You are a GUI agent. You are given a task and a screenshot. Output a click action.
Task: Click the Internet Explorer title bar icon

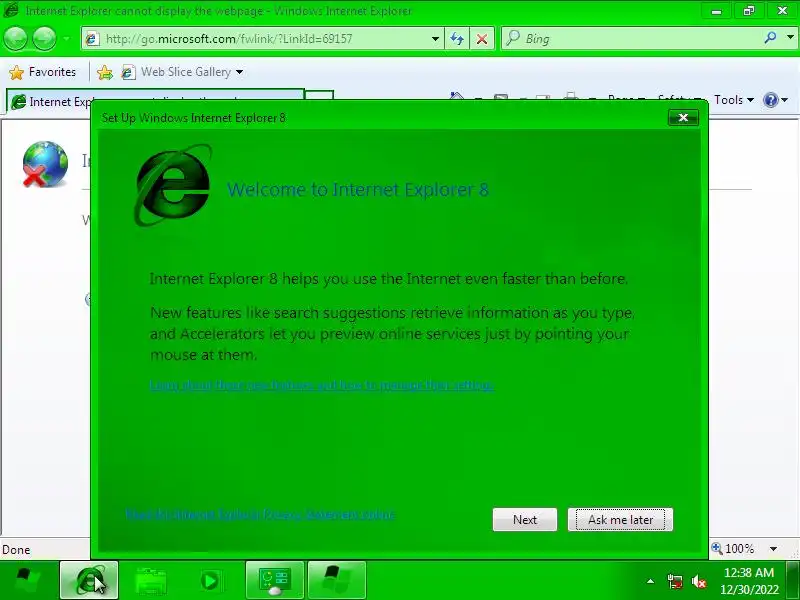pos(11,10)
